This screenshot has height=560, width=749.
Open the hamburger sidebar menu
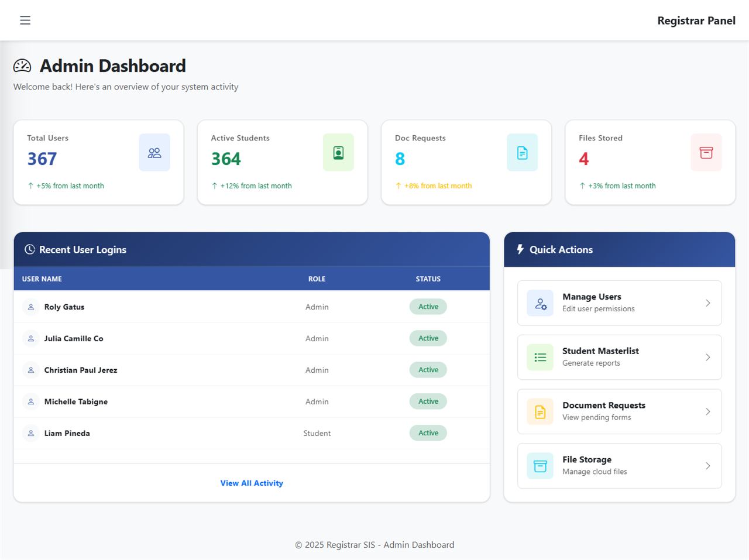25,20
